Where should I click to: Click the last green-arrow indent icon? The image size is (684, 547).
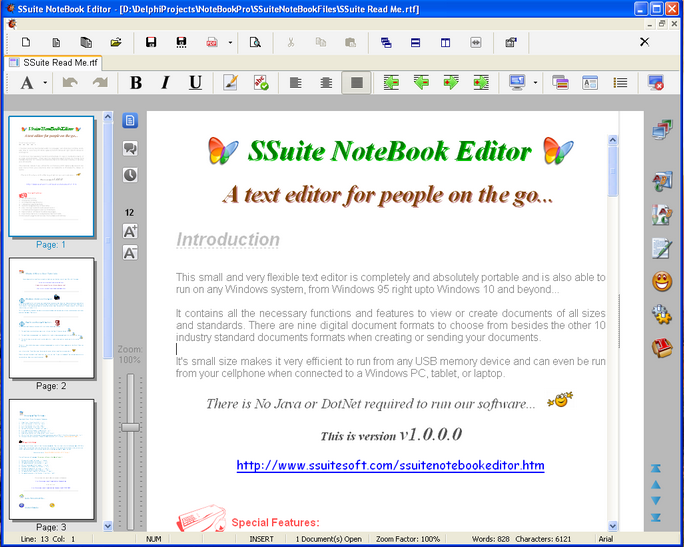(x=481, y=82)
